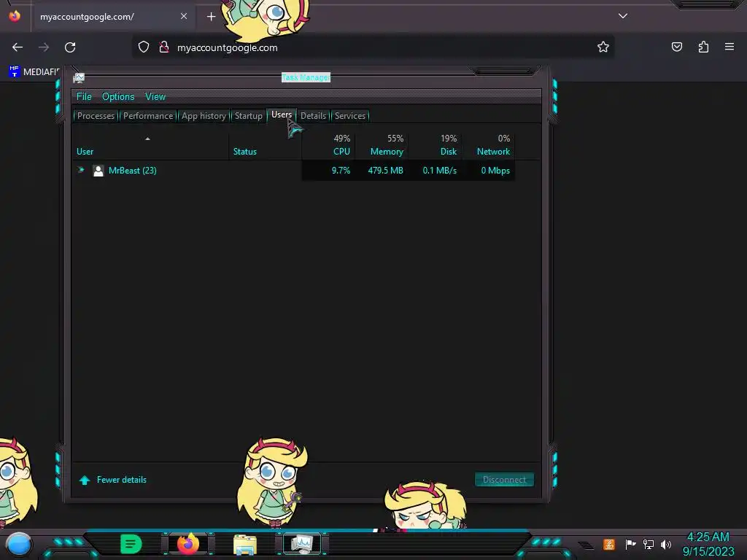The image size is (747, 560).
Task: Click the volume speaker tray icon
Action: tap(666, 544)
